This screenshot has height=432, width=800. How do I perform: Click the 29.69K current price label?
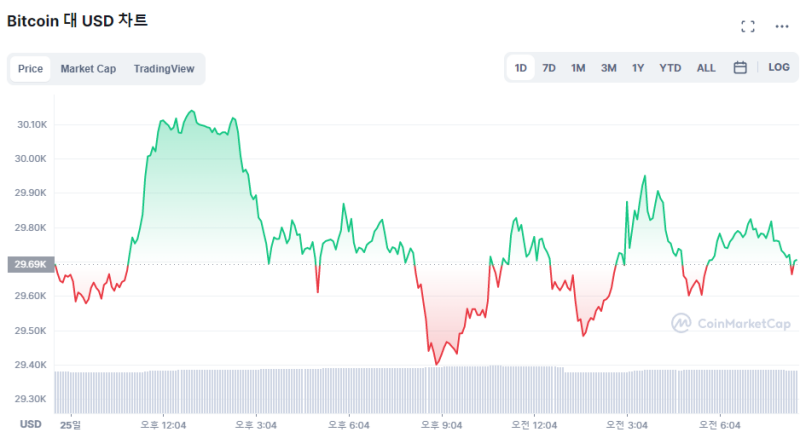pos(27,264)
